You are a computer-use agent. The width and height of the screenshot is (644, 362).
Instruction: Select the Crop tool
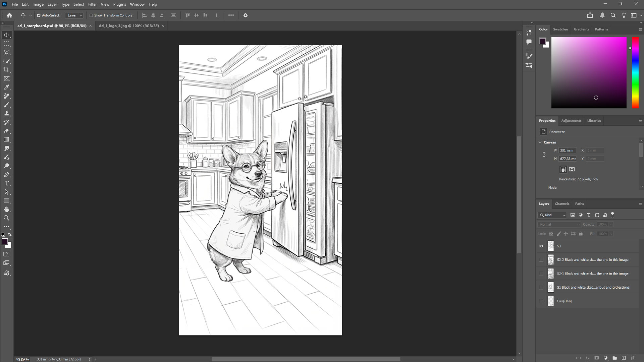[7, 70]
